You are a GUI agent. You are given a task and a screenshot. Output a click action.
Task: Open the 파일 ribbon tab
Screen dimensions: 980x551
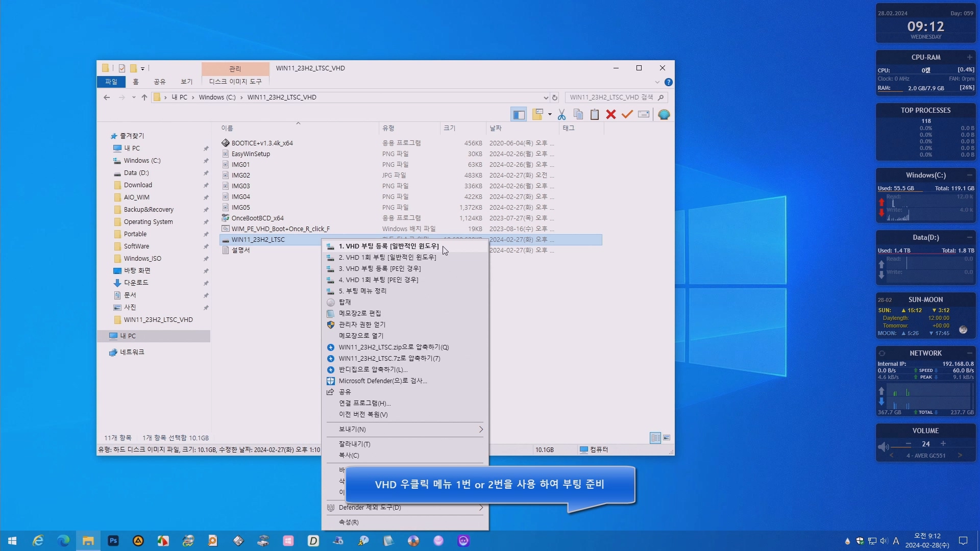(x=111, y=82)
